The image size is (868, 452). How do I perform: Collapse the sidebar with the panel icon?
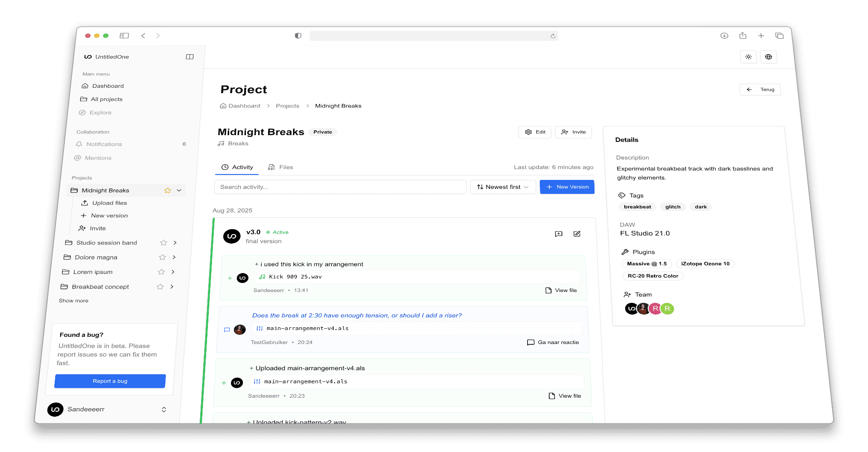coord(190,56)
